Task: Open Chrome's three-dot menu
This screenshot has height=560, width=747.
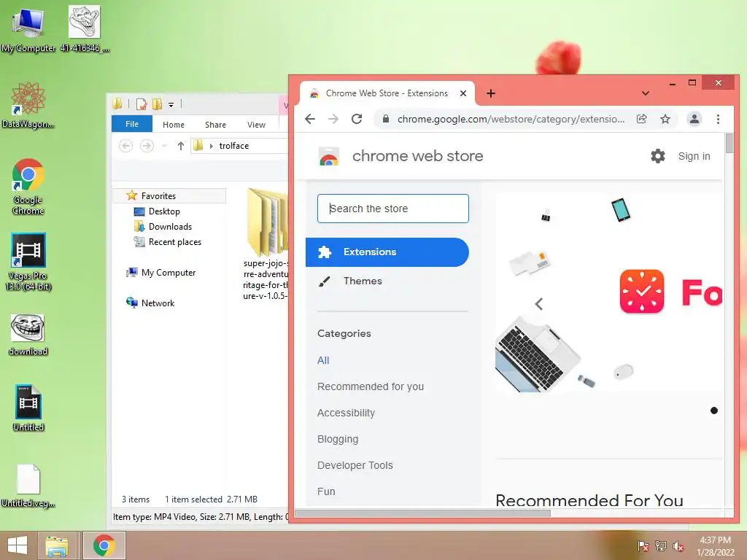Action: click(x=718, y=119)
